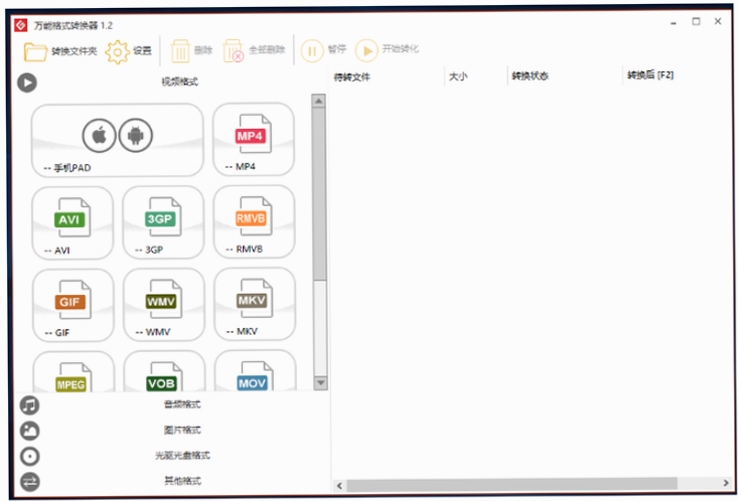The width and height of the screenshot is (738, 501).
Task: Choose the GIF format icon
Action: click(73, 299)
